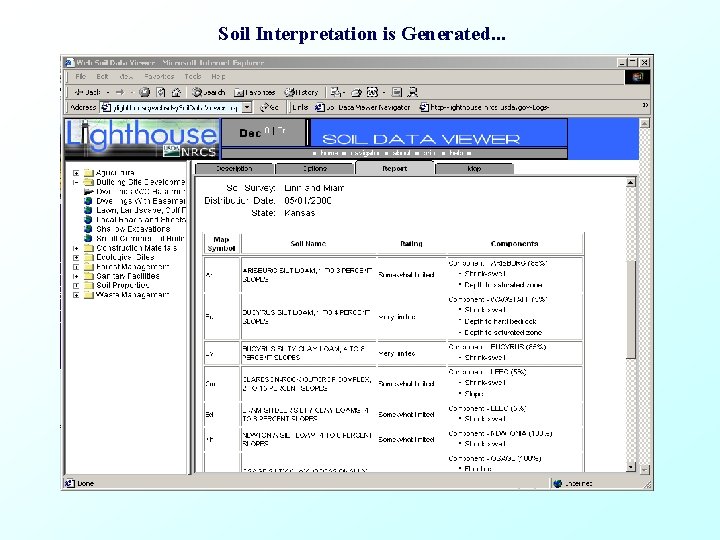The width and height of the screenshot is (720, 540).
Task: Open the Tools menu
Action: click(x=193, y=77)
